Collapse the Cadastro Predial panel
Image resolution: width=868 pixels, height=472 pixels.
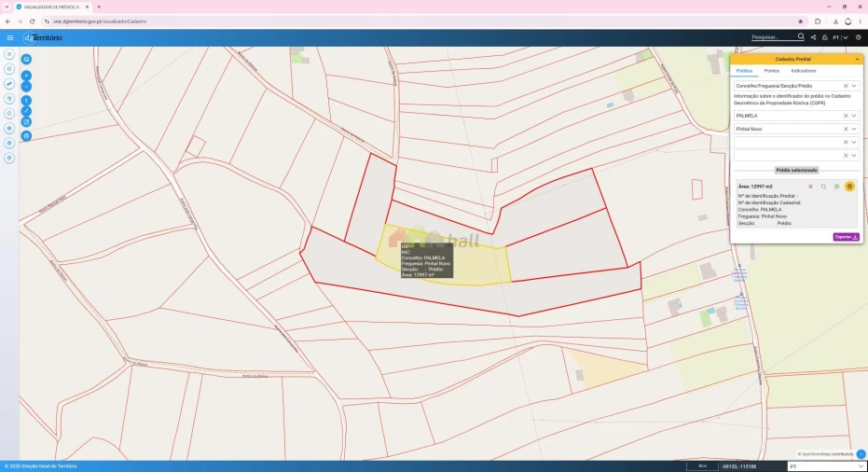point(857,60)
